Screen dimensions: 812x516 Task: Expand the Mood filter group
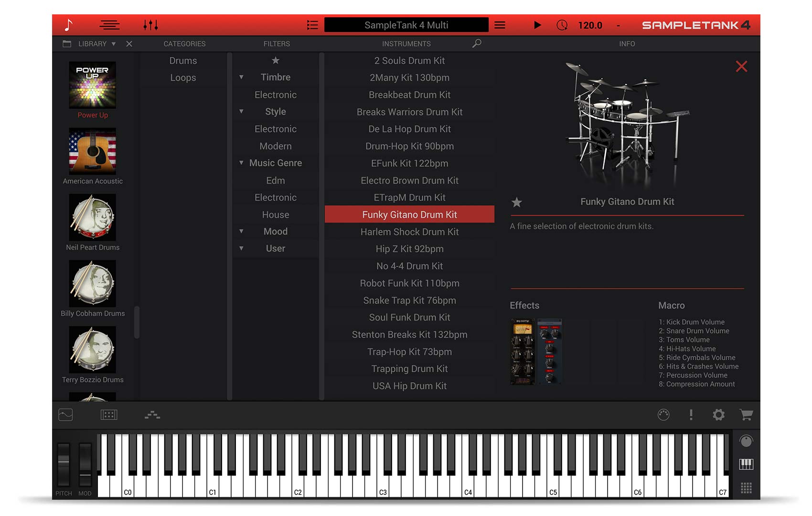point(241,232)
